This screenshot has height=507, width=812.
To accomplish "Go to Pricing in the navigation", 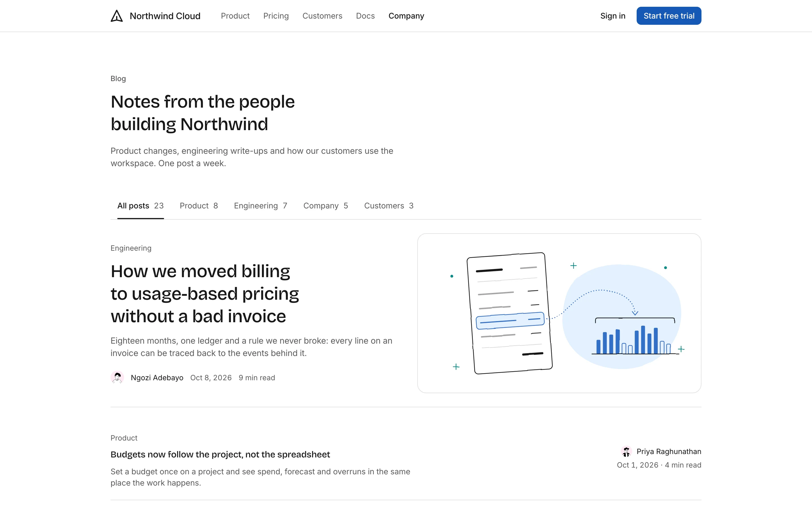I will (x=276, y=16).
